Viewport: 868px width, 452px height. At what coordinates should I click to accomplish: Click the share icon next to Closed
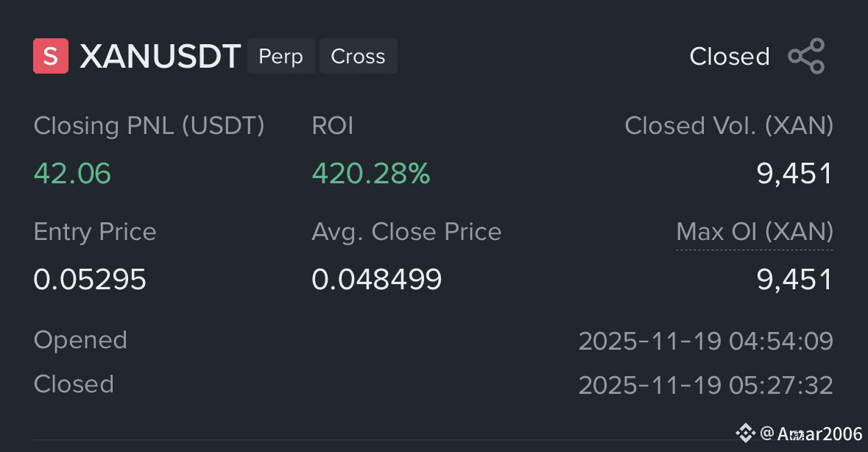807,56
